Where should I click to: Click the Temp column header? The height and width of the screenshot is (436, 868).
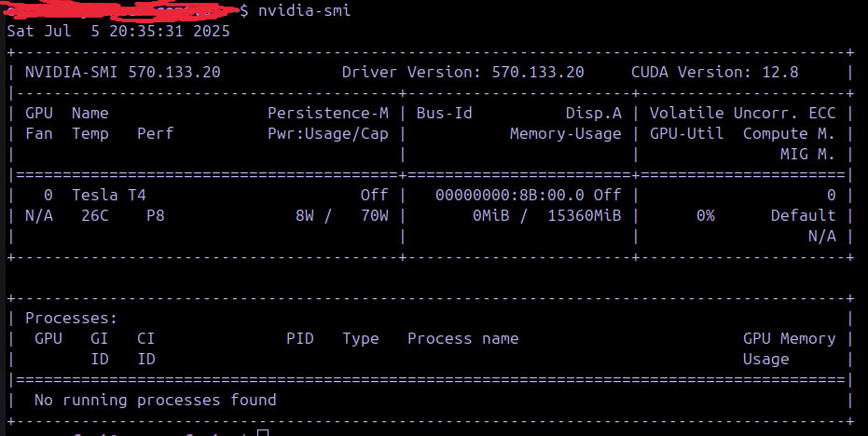[x=90, y=134]
